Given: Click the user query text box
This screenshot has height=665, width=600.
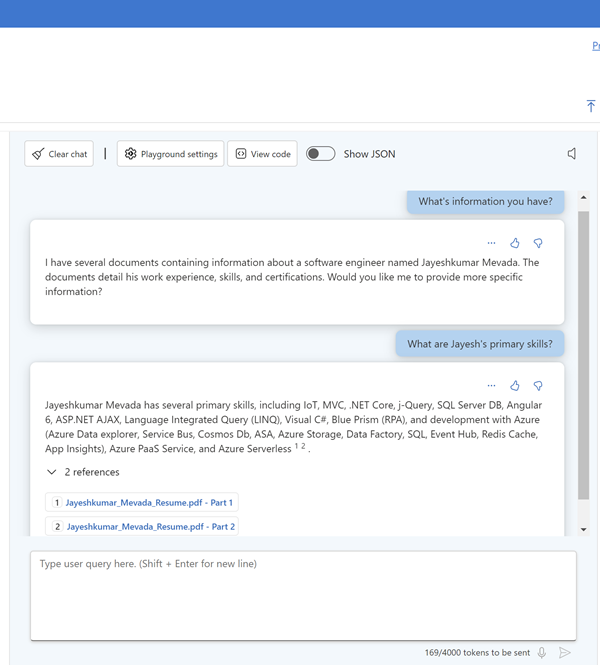Looking at the screenshot, I should [x=303, y=595].
